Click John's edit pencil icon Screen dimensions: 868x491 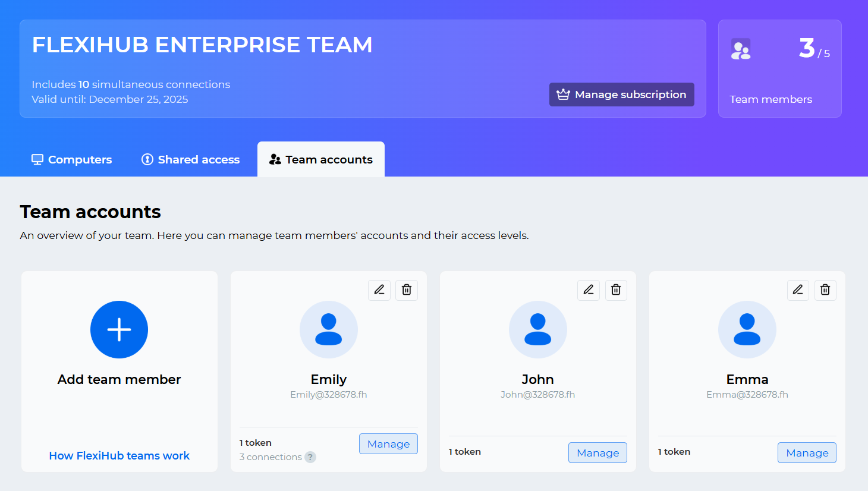pyautogui.click(x=589, y=290)
